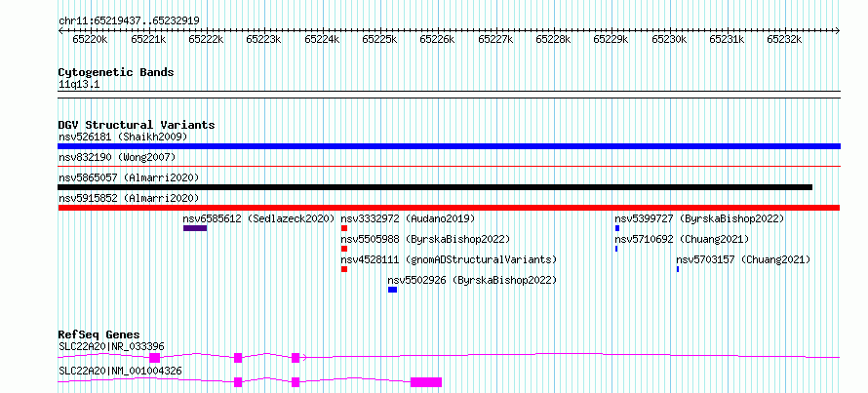Image resolution: width=868 pixels, height=393 pixels.
Task: Open the nsv5915852 (Almarri2020) label
Action: [129, 198]
